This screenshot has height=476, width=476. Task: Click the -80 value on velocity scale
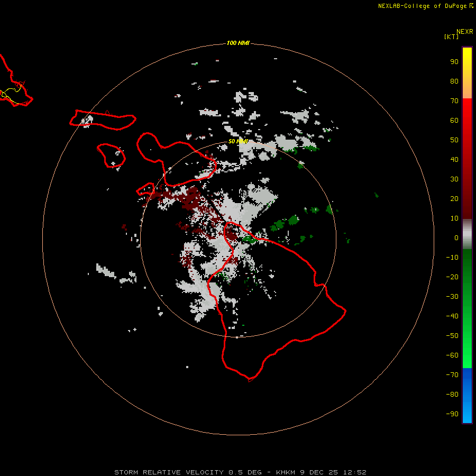pos(452,395)
